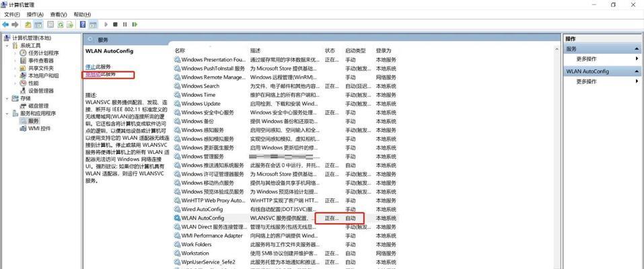Viewport: 644px width, 269px height.
Task: Select 设备管理器 icon in tree
Action: click(x=24, y=91)
